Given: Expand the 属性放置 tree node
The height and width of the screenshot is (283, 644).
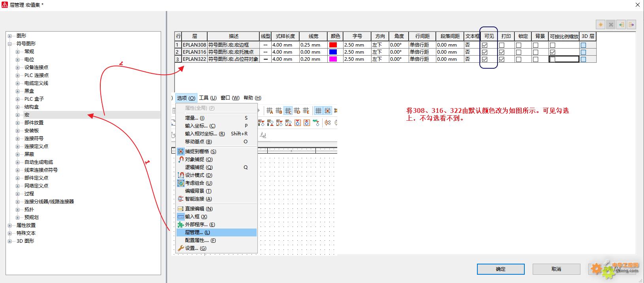Looking at the screenshot, I should (x=10, y=225).
